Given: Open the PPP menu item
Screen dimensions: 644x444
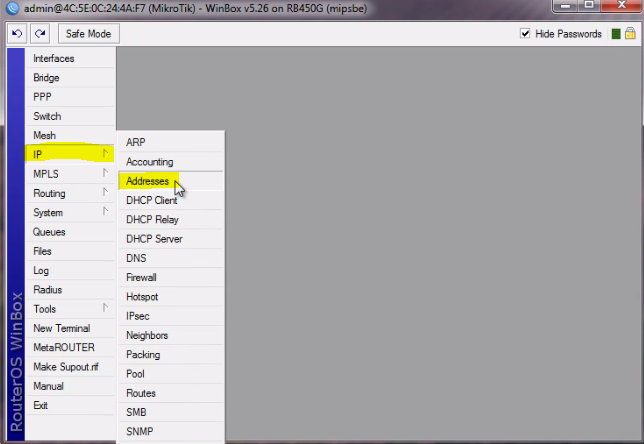Looking at the screenshot, I should tap(70, 97).
